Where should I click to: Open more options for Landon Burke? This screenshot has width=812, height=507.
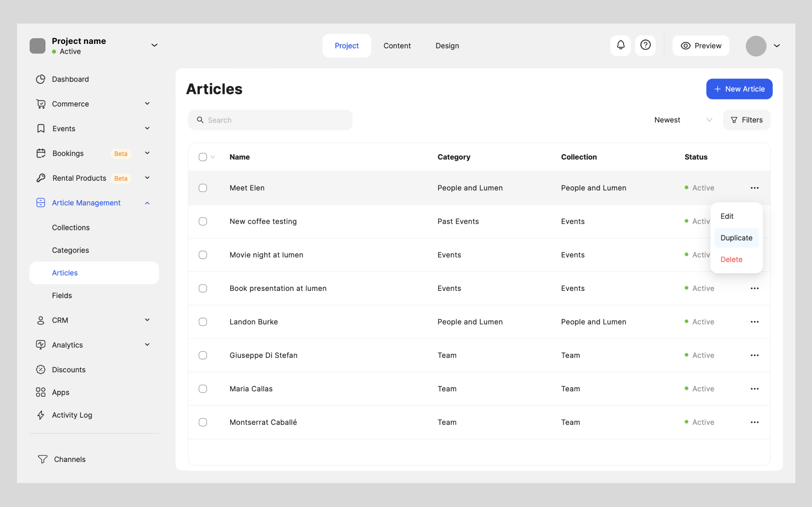pos(755,322)
